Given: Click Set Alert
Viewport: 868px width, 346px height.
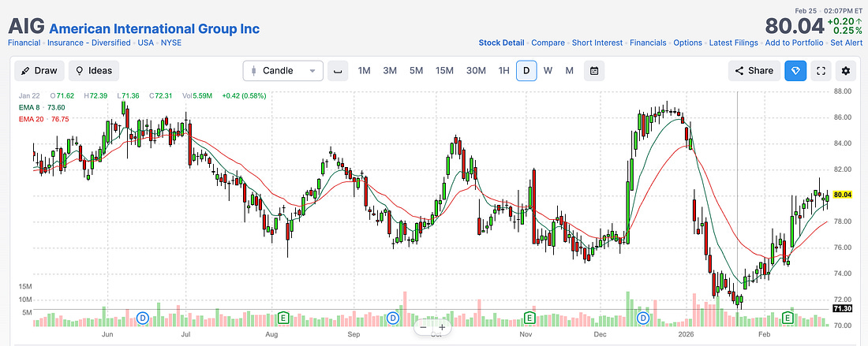Looking at the screenshot, I should coord(846,43).
